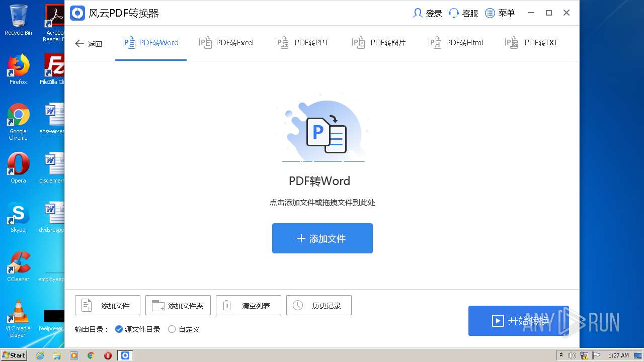This screenshot has height=362, width=644.
Task: Switch to PDF转PPT tab
Action: tap(302, 43)
